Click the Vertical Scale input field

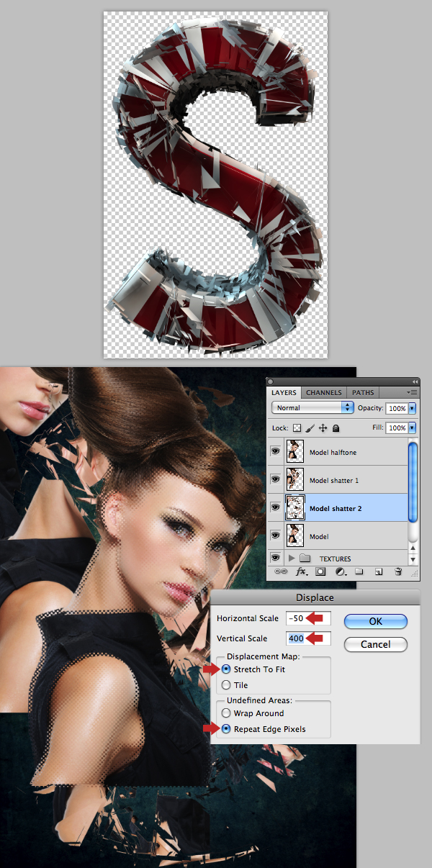coord(308,638)
